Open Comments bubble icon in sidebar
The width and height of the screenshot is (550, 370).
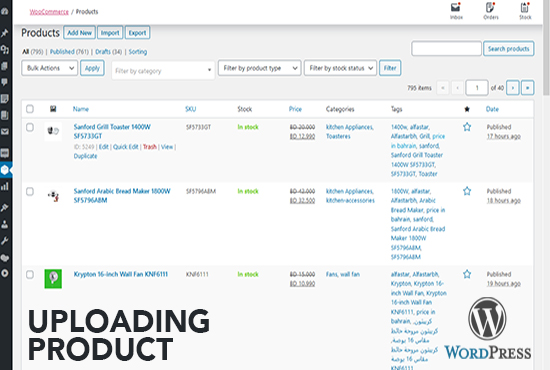5,82
